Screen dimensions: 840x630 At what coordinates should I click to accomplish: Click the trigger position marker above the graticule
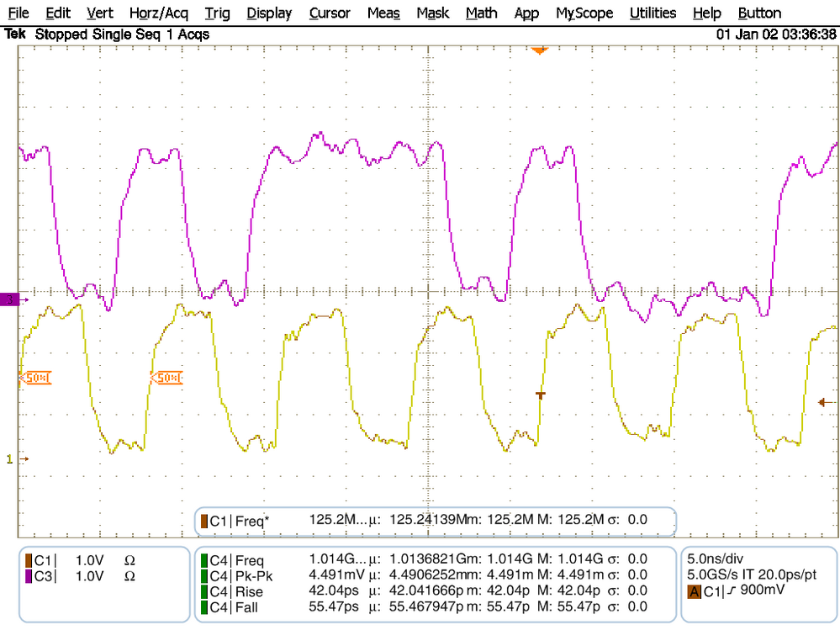(538, 50)
